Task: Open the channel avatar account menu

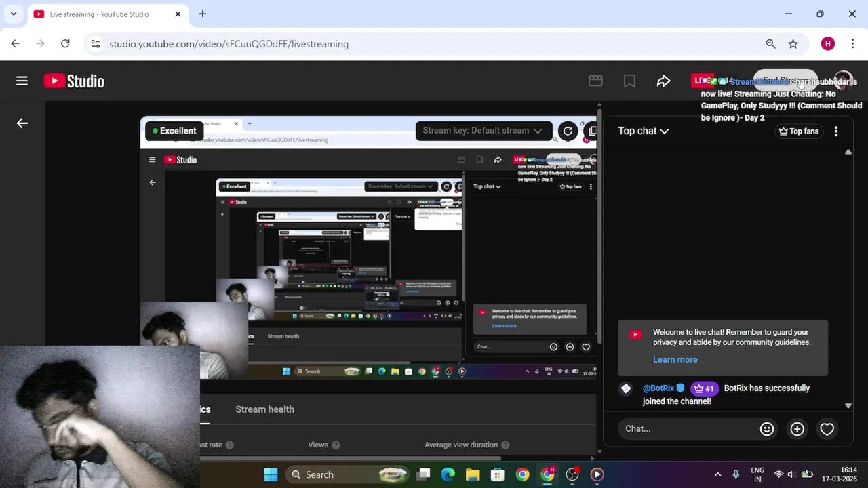Action: [843, 81]
